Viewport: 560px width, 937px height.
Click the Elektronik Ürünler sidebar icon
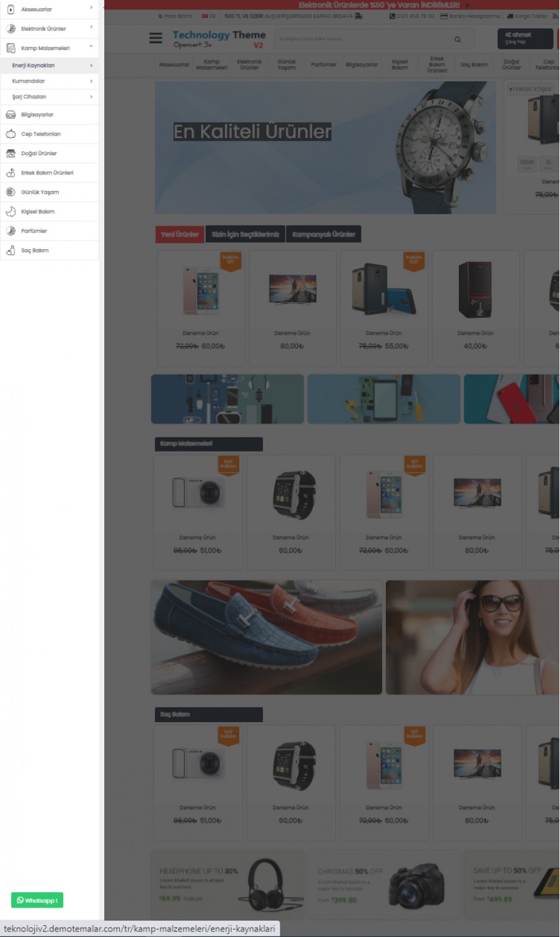click(x=11, y=29)
